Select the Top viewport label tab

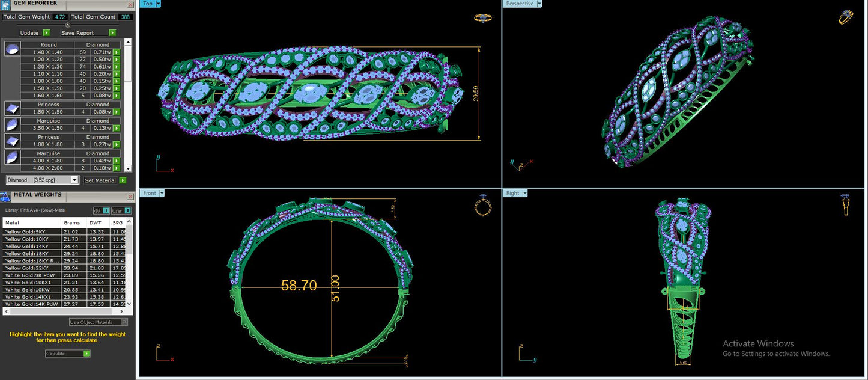point(148,4)
